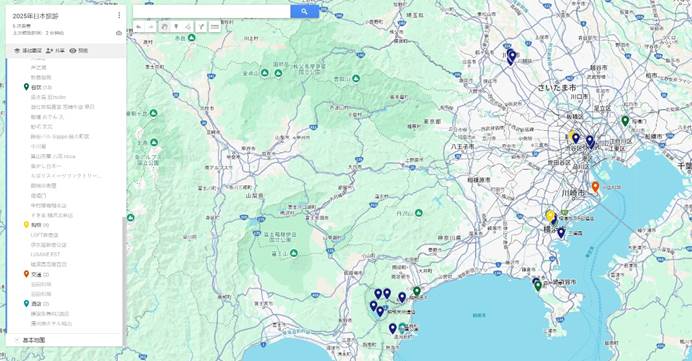The width and height of the screenshot is (692, 361).
Task: Select the hand pan tool
Action: tap(164, 27)
